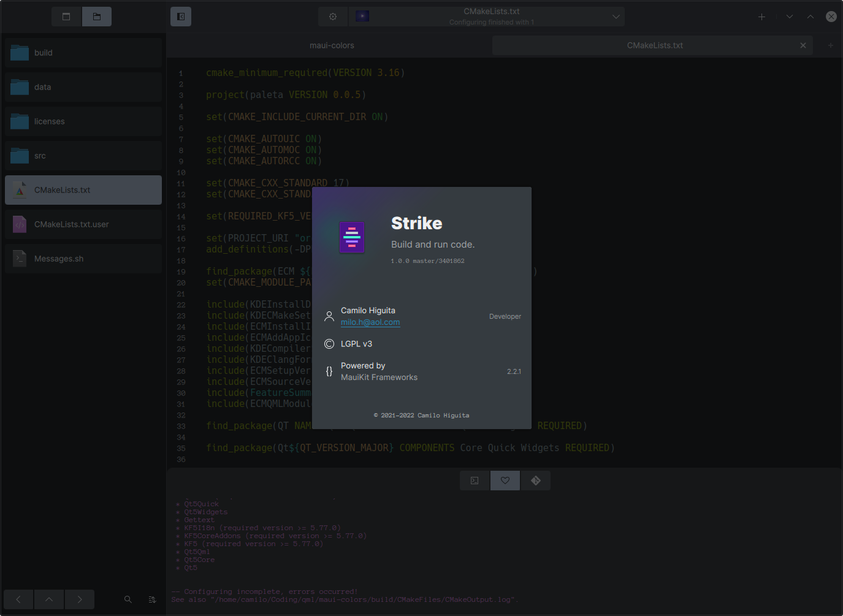Select the CMakeLists.txt.user file
The height and width of the screenshot is (616, 843).
83,224
